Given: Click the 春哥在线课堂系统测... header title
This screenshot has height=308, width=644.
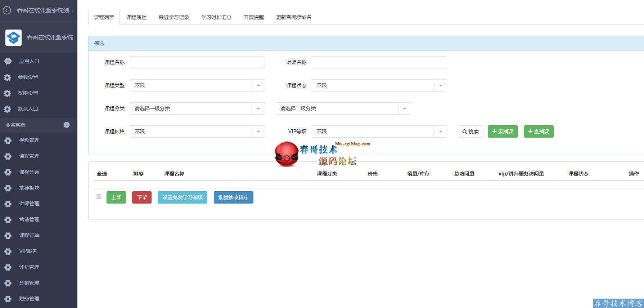Looking at the screenshot, I should (x=45, y=10).
